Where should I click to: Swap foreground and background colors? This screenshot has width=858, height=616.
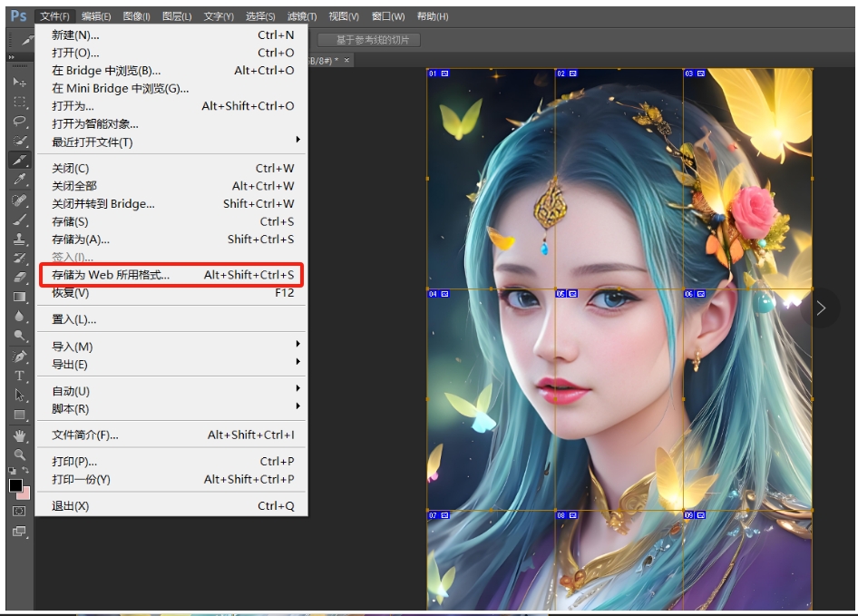(25, 470)
